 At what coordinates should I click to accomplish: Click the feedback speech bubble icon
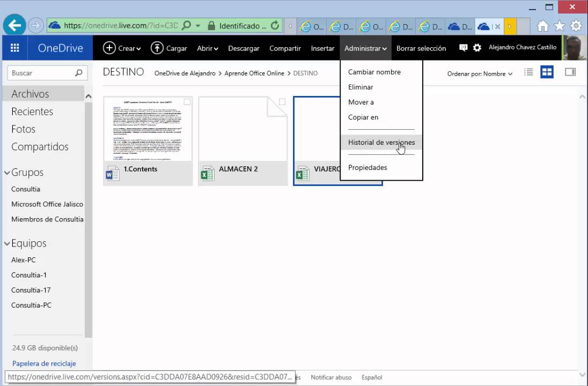pyautogui.click(x=462, y=48)
